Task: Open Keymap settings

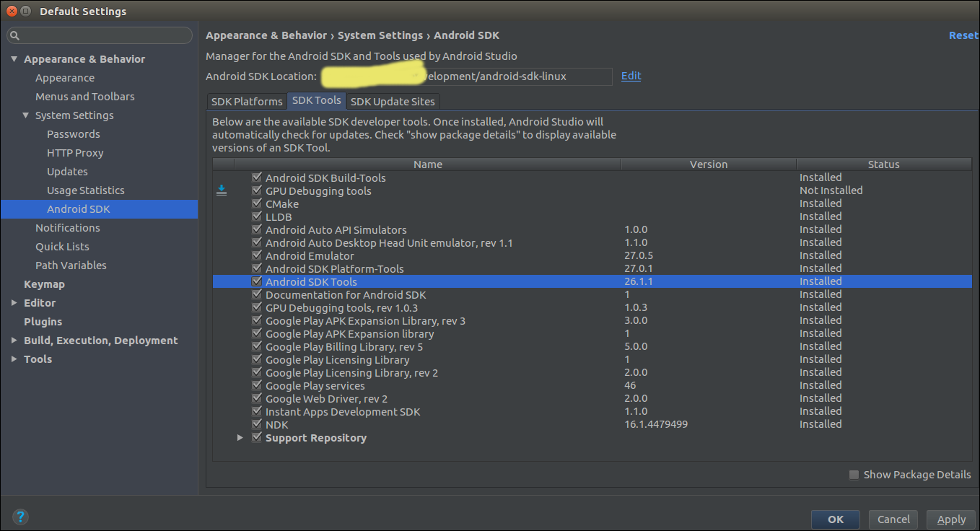Action: point(44,284)
